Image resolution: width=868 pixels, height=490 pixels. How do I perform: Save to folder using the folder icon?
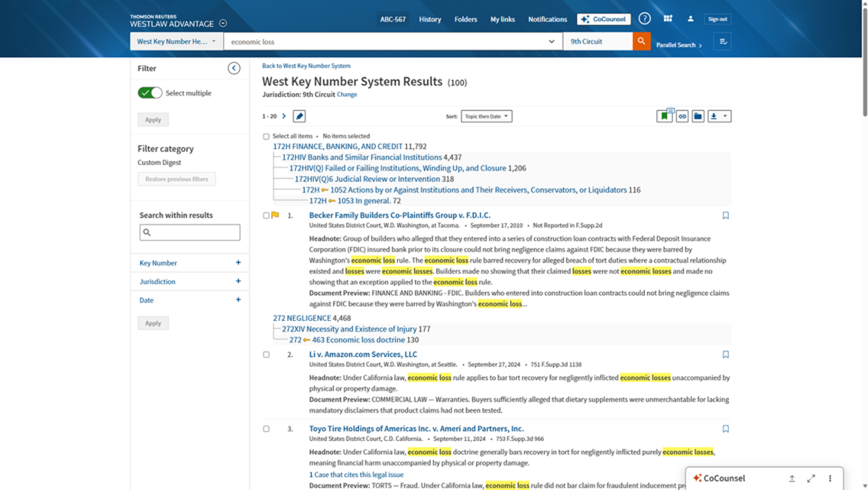698,116
